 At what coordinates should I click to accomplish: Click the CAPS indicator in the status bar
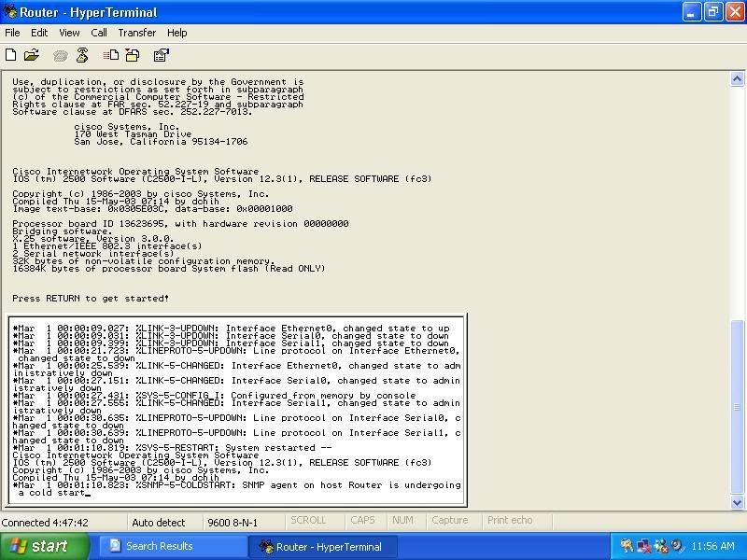coord(362,520)
